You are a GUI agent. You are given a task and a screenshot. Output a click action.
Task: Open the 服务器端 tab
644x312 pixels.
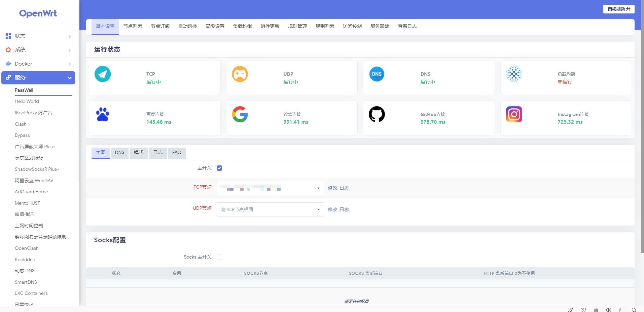coord(380,26)
